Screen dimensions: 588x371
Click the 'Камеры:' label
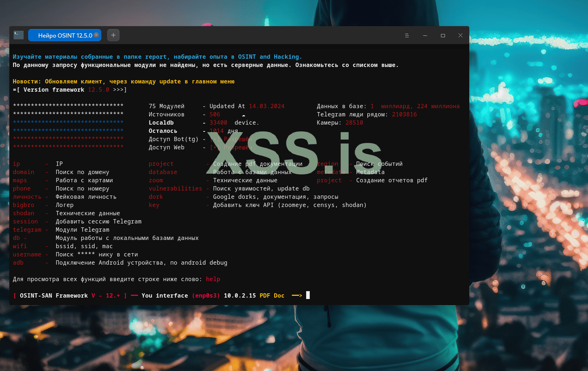[x=329, y=122]
